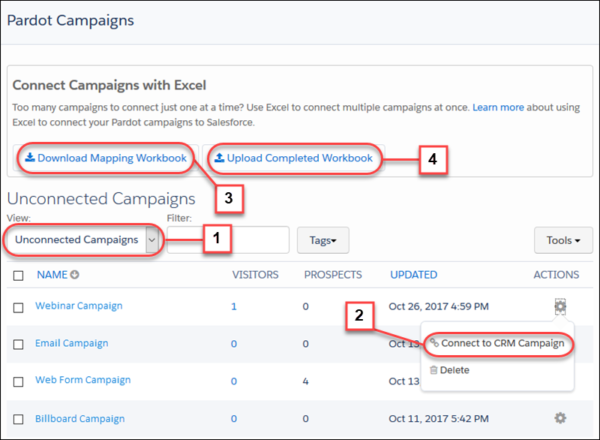Click the PROSPECTS column header
The width and height of the screenshot is (600, 440).
(x=333, y=275)
